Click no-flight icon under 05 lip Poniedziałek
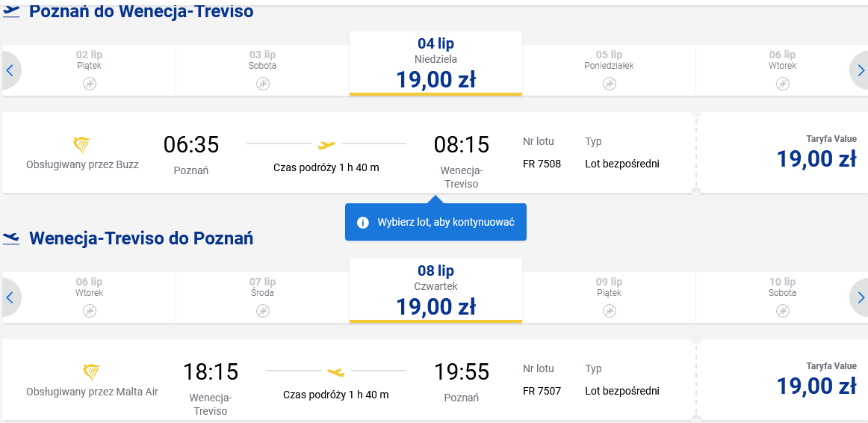The image size is (868, 423). (609, 84)
